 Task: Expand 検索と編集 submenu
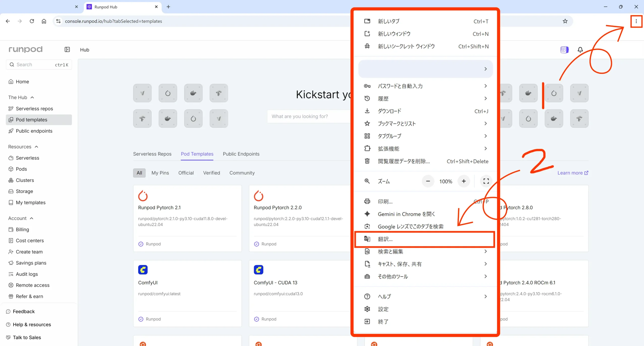click(x=426, y=251)
